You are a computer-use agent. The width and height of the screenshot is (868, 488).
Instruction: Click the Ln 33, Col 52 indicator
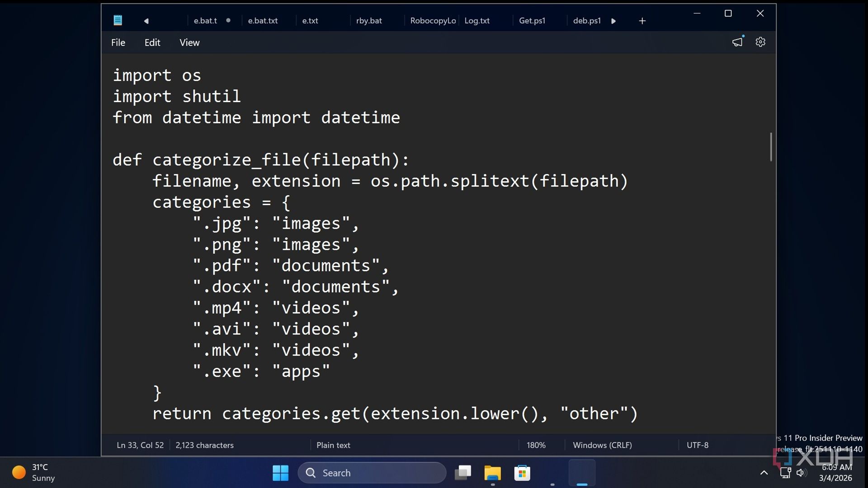pos(140,445)
